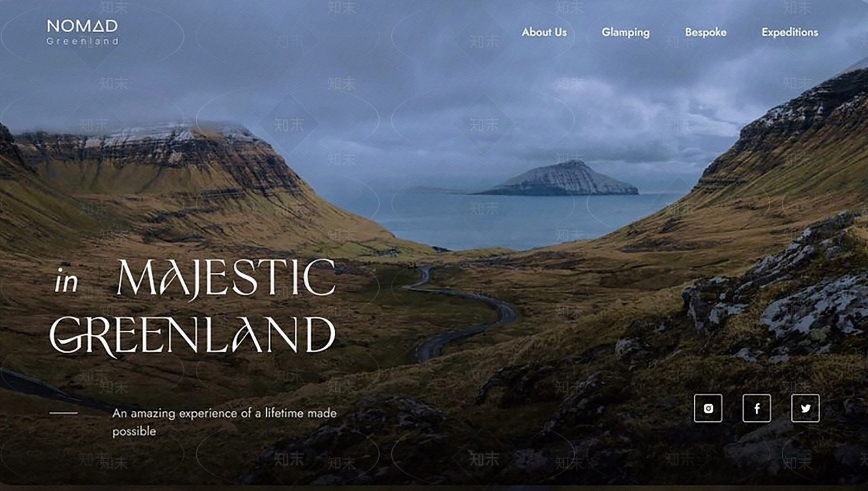Go to the Glamping menu item

click(625, 33)
